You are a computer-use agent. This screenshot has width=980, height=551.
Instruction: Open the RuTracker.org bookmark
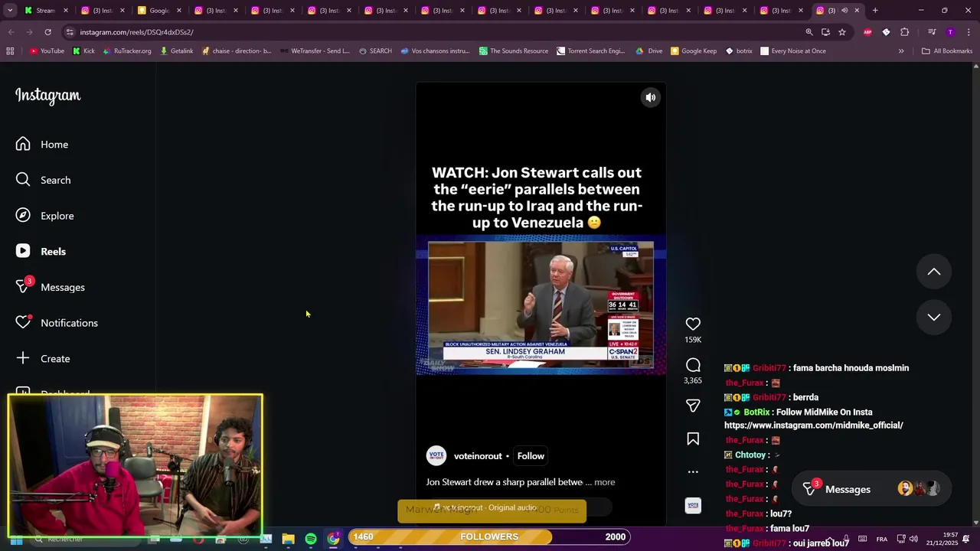coord(127,51)
